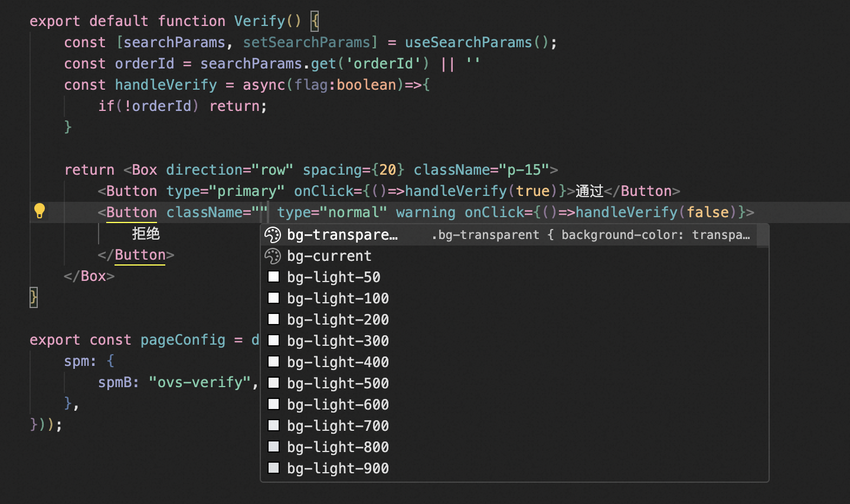The image size is (850, 504).
Task: Click the 拒绝 text in the Button
Action: pyautogui.click(x=146, y=234)
